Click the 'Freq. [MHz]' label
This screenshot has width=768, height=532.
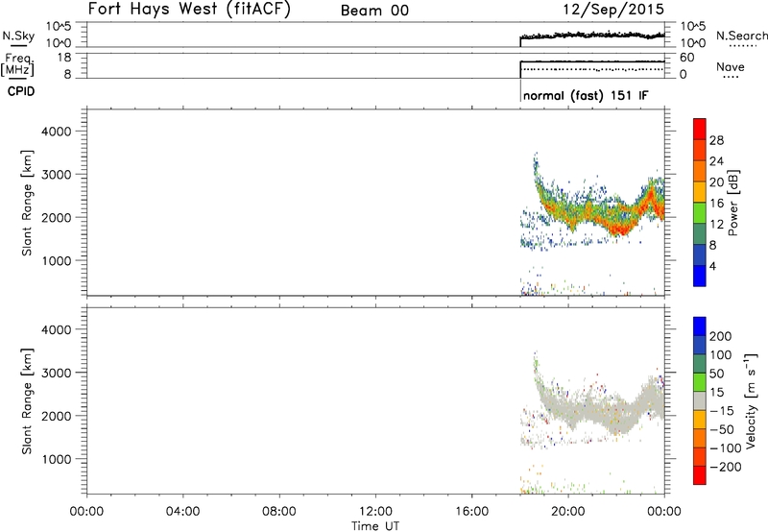17,64
